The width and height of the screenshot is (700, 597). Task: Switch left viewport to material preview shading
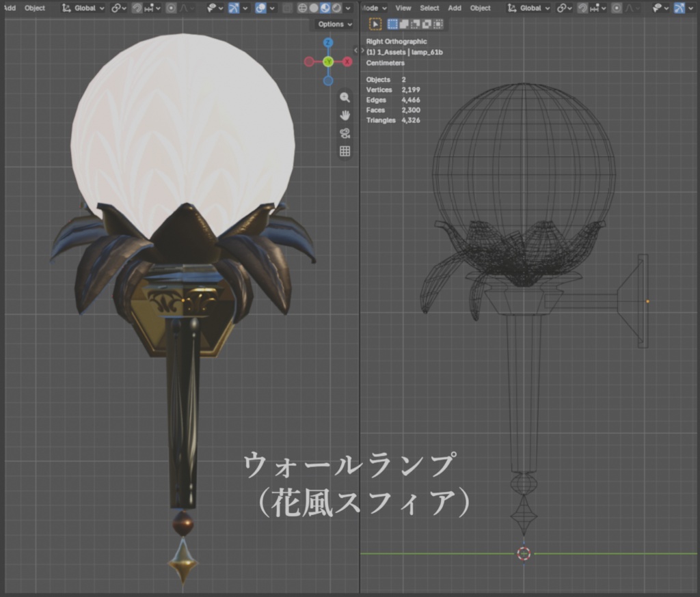(325, 8)
